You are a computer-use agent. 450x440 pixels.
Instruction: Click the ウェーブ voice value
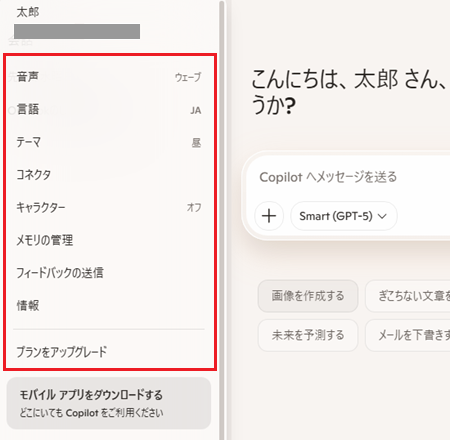[188, 77]
